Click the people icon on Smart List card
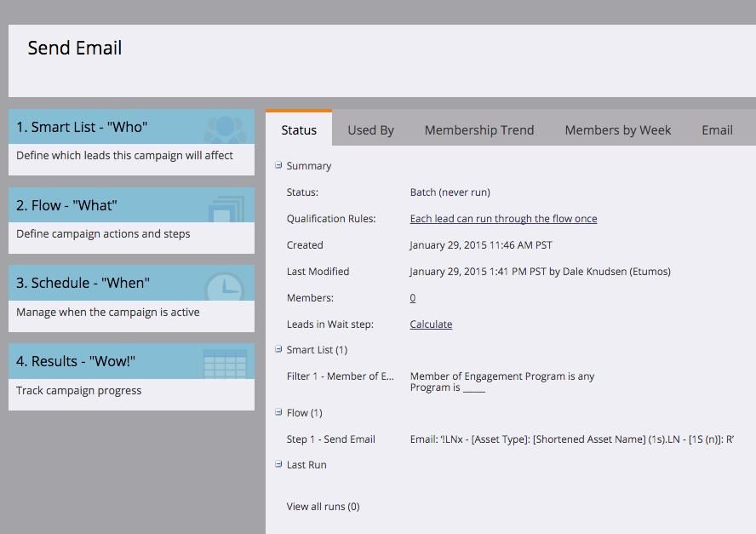 225,128
